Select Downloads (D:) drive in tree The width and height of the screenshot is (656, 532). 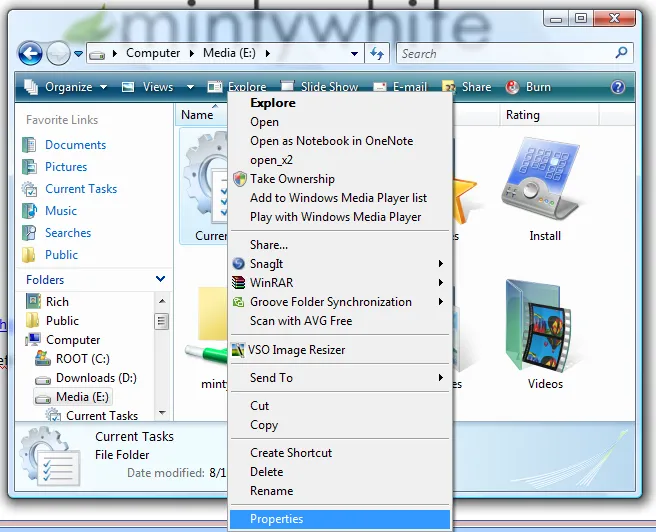tap(96, 378)
